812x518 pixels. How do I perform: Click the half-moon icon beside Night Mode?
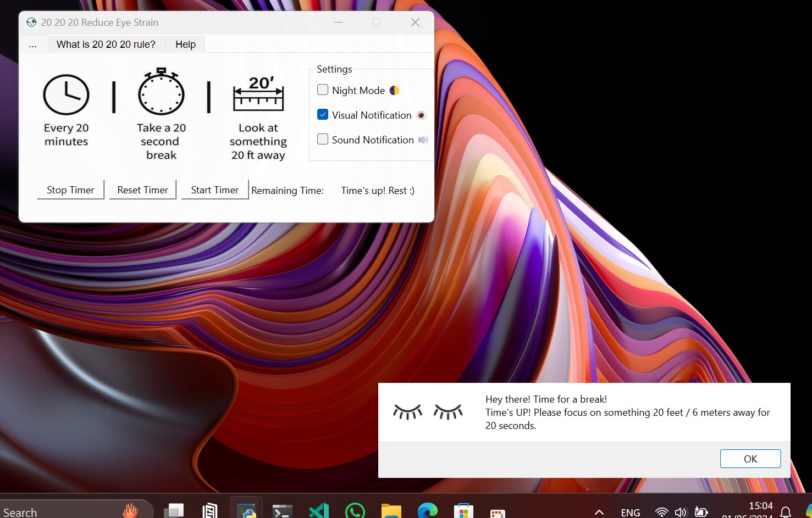pos(395,90)
